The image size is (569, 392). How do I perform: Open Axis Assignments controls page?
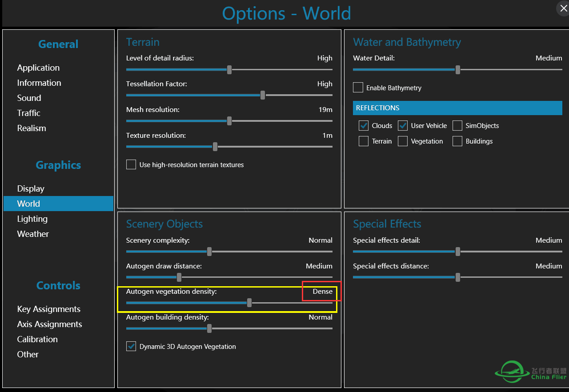pyautogui.click(x=49, y=324)
